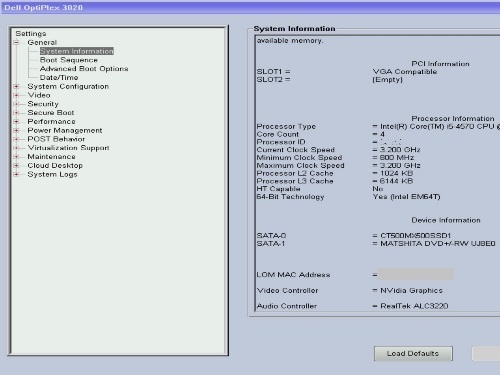Viewport: 500px width, 375px height.
Task: Click the PCI Information heading
Action: pos(440,64)
